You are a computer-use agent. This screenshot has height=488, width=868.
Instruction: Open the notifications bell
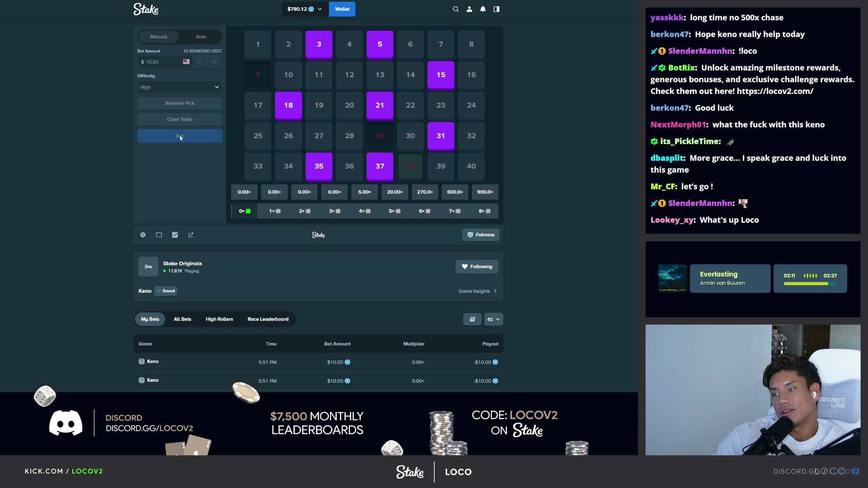483,9
